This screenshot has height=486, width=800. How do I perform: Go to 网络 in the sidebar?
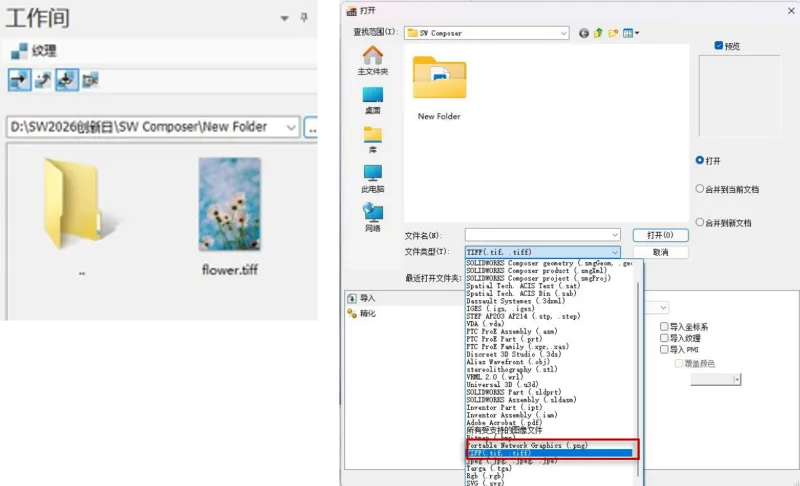(x=372, y=218)
